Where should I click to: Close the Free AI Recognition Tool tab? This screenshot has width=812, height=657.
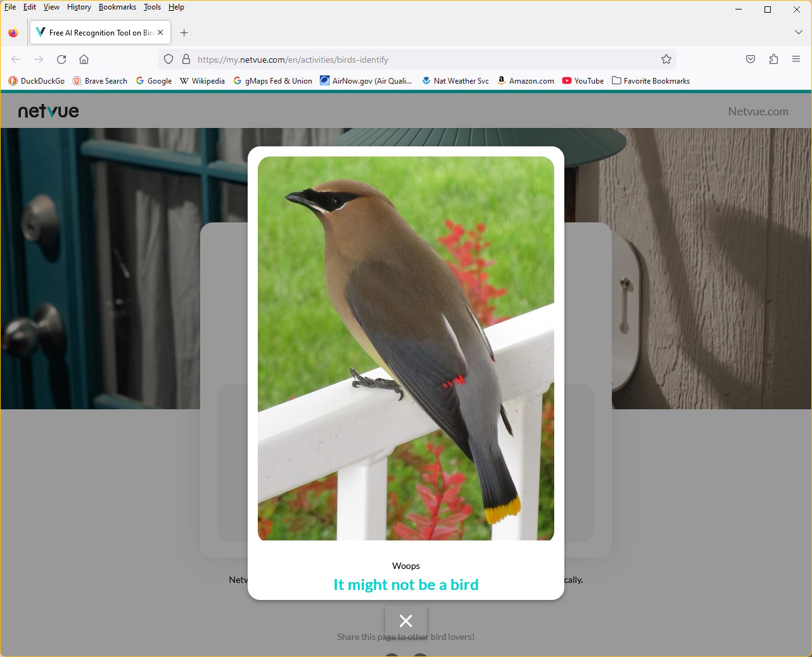pyautogui.click(x=160, y=32)
